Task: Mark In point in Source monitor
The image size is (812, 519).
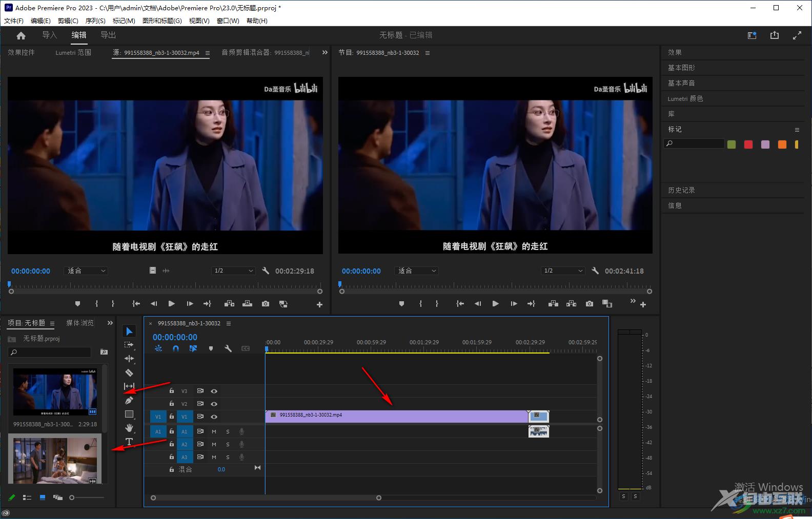Action: point(96,304)
